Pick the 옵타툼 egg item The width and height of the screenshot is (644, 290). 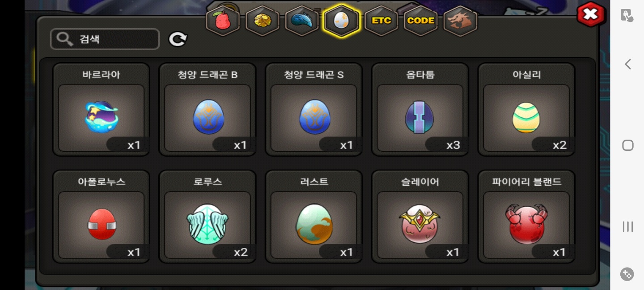point(420,110)
